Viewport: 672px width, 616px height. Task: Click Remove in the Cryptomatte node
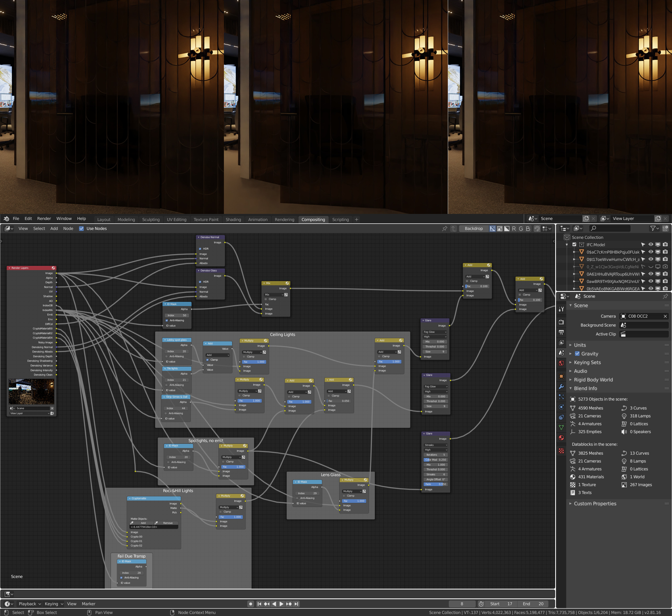click(x=166, y=523)
